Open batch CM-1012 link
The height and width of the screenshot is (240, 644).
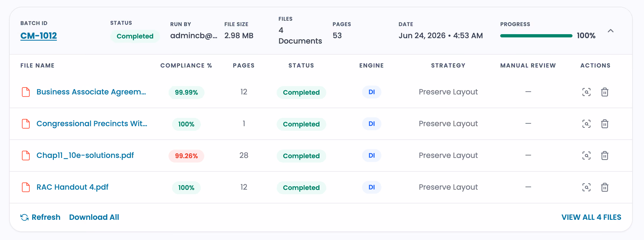(39, 36)
